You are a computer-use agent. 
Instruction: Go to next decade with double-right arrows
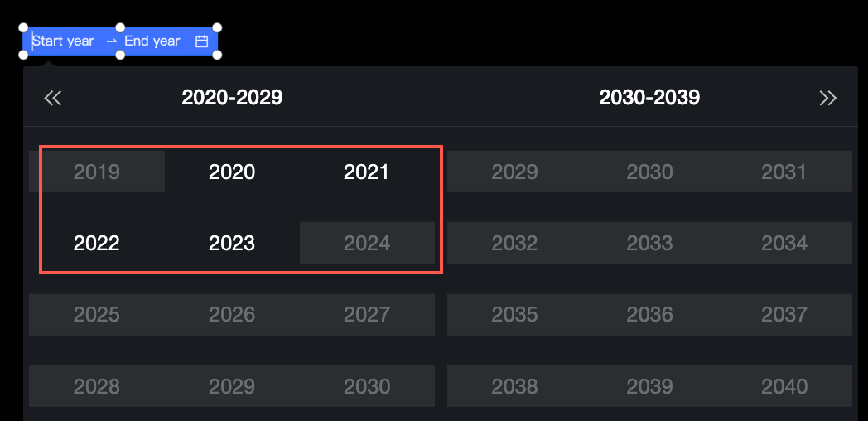828,98
